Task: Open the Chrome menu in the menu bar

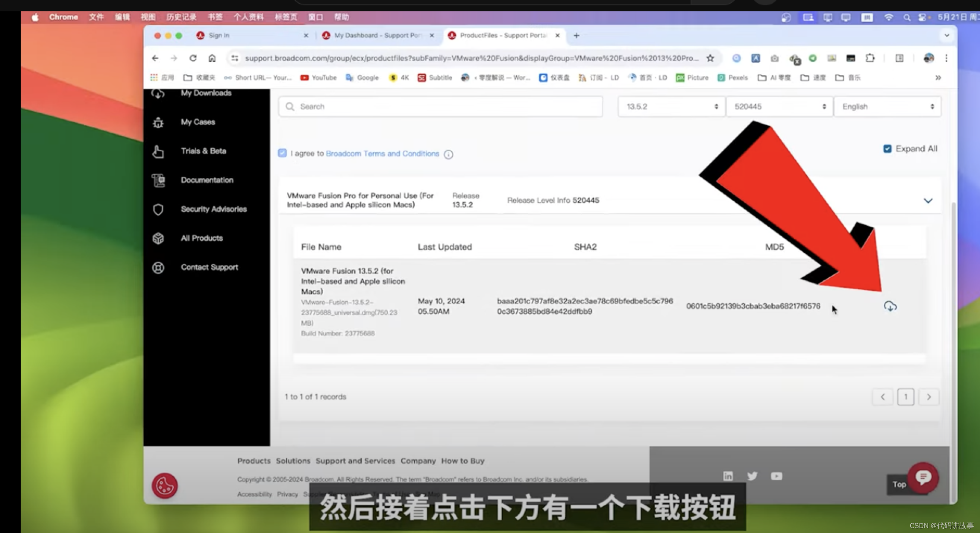Action: [63, 17]
